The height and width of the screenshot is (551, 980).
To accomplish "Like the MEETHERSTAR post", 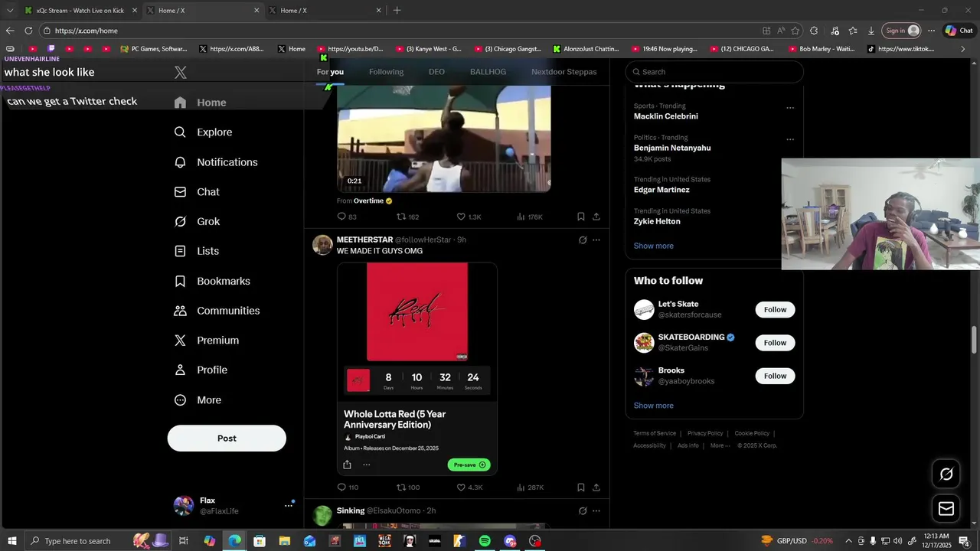I will [469, 487].
